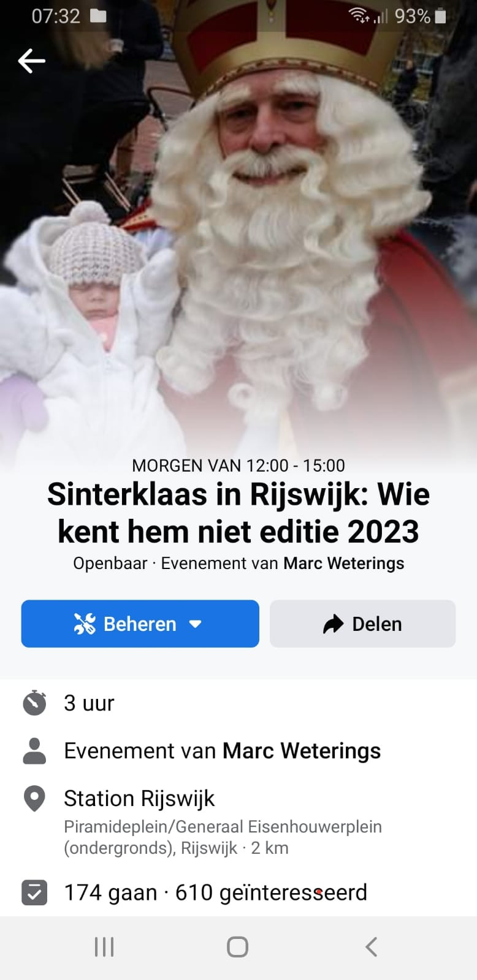
Task: Click the person icon beside organizer
Action: click(34, 751)
